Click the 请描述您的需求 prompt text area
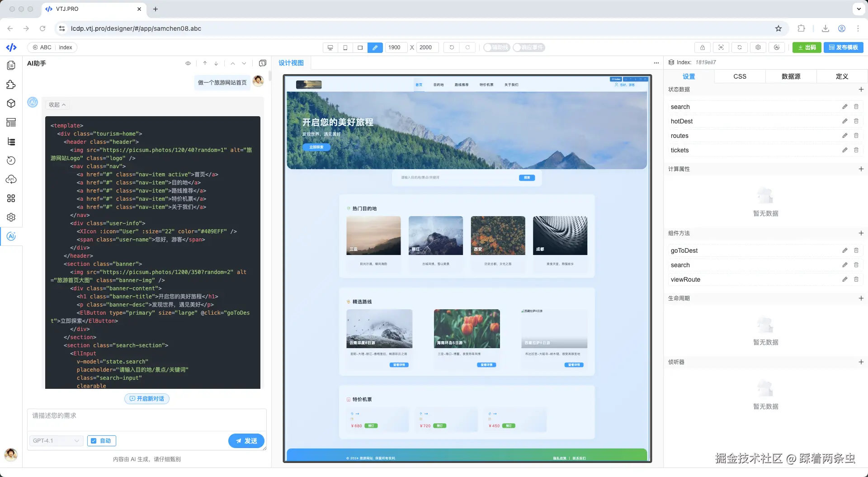This screenshot has height=477, width=868. click(147, 420)
